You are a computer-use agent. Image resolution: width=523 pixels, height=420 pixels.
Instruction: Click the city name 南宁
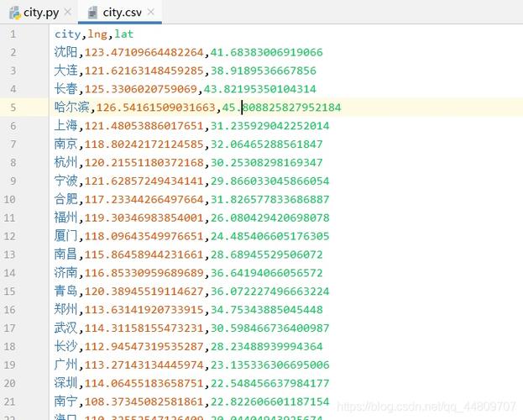(x=66, y=401)
